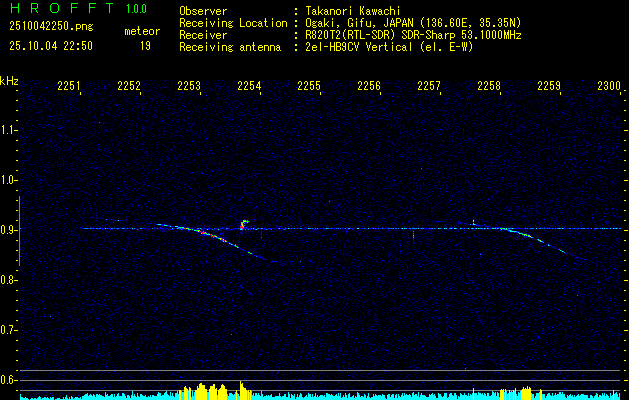Screen dimensions: 629x400
Task: Click the version number 1.0.0
Action: (x=136, y=9)
